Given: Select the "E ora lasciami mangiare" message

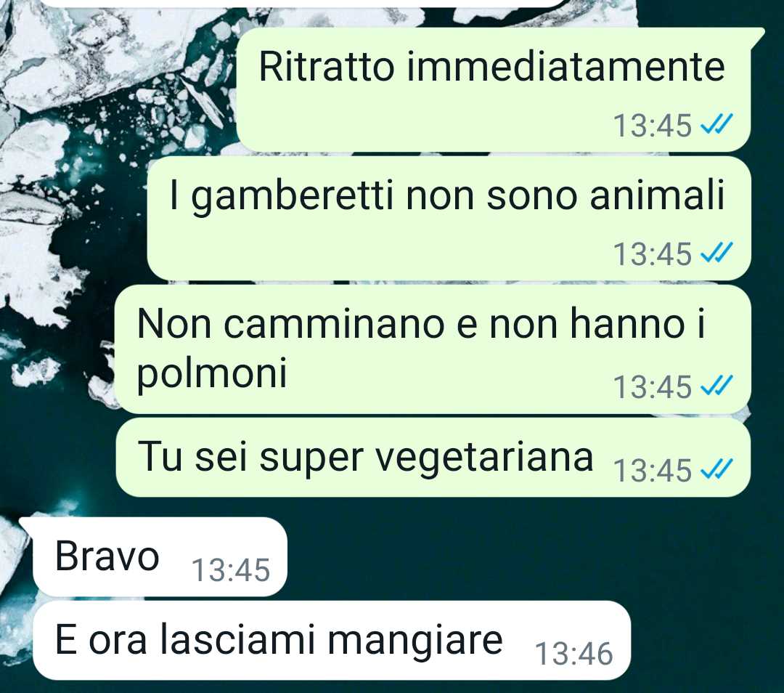Looking at the screenshot, I should 332,641.
